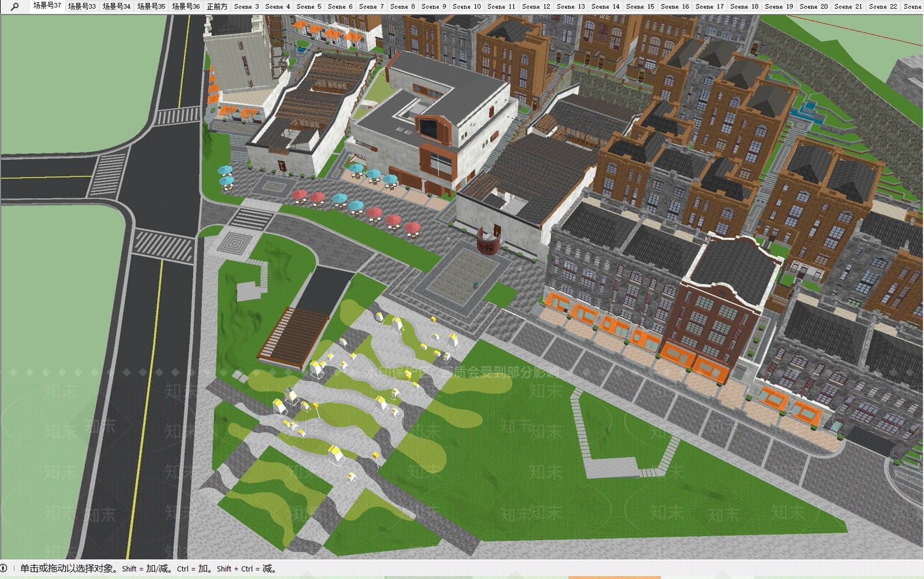Switch to the Scene 11 tab
Screen dimensions: 924x579
(501, 6)
